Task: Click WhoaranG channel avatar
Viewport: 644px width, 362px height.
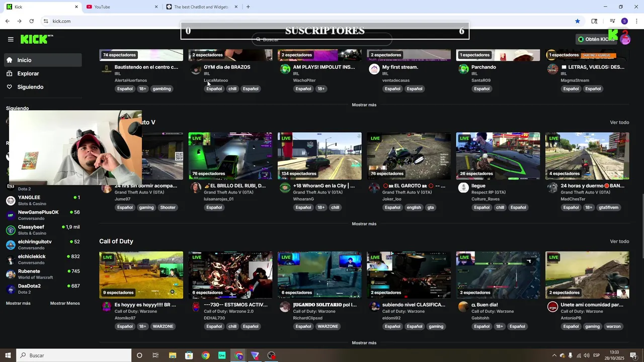Action: (285, 188)
